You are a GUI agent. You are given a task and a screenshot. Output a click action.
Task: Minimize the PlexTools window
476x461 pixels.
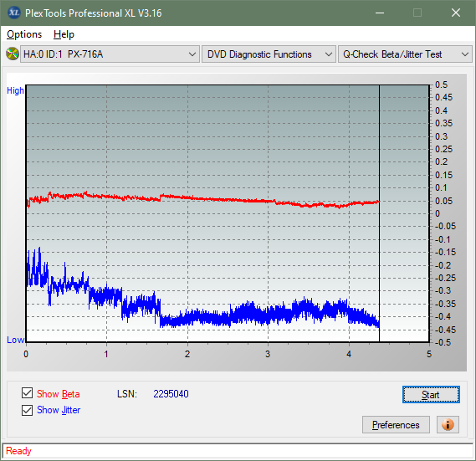point(380,13)
